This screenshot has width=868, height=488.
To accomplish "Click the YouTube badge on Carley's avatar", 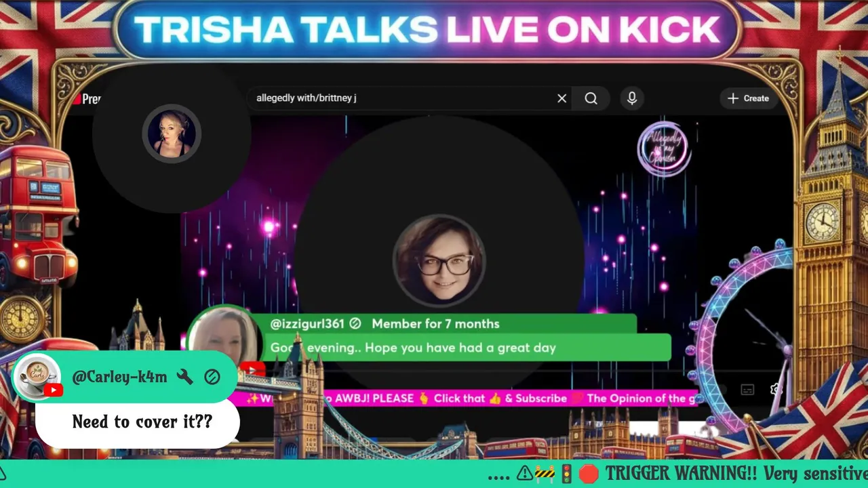I will (x=53, y=390).
